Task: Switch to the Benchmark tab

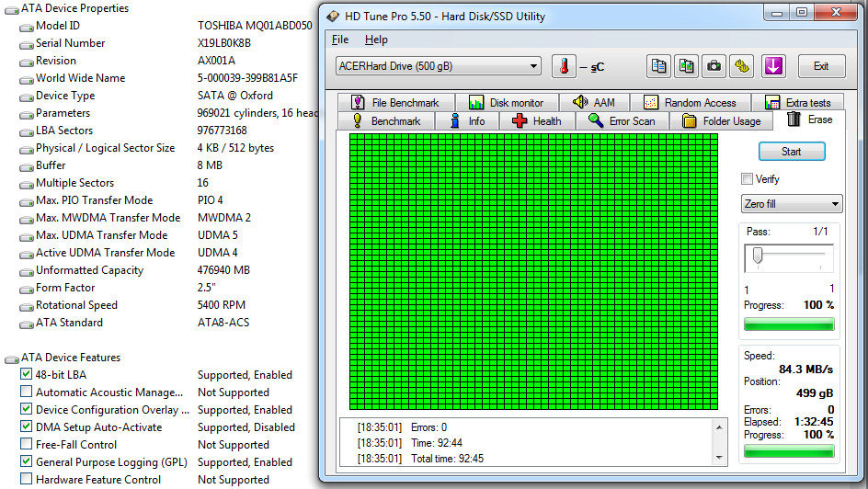Action: 386,120
